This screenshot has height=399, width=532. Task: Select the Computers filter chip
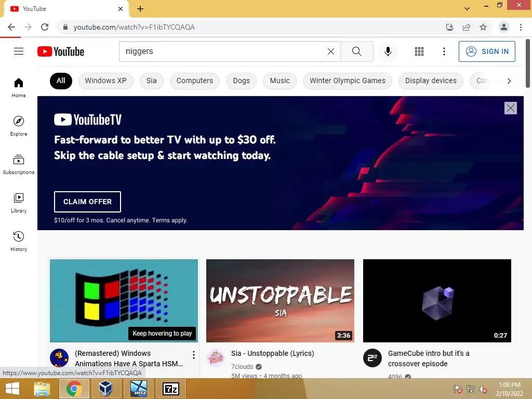tap(195, 81)
